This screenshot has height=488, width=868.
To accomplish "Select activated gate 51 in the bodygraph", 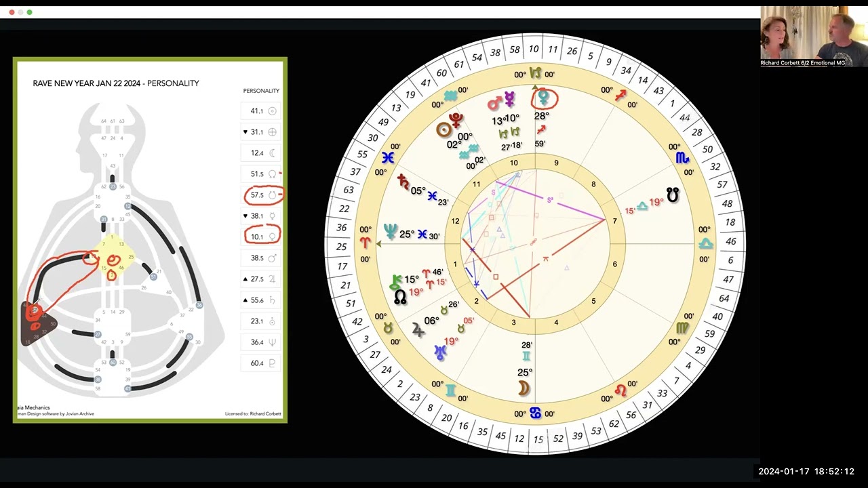I will [x=153, y=277].
